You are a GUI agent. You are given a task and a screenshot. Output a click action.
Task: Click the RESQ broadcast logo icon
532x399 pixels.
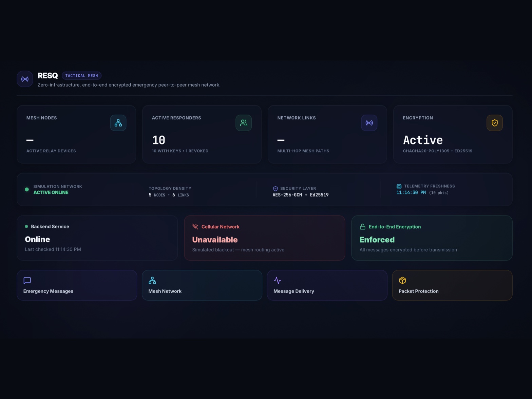coord(25,79)
